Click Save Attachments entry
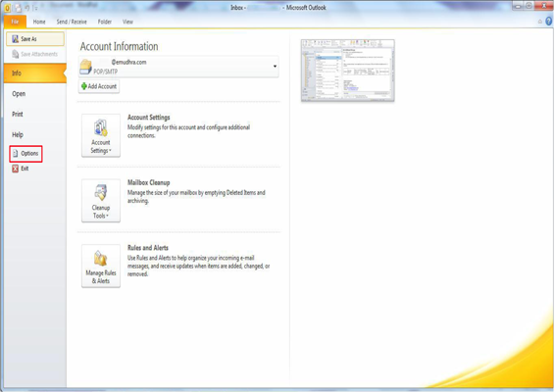The height and width of the screenshot is (392, 555). pyautogui.click(x=35, y=54)
